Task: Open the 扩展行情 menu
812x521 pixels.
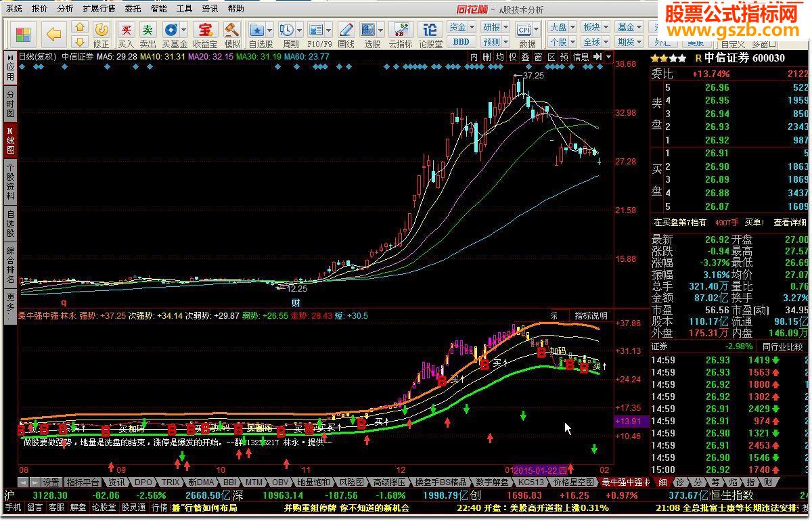Action: pos(99,9)
